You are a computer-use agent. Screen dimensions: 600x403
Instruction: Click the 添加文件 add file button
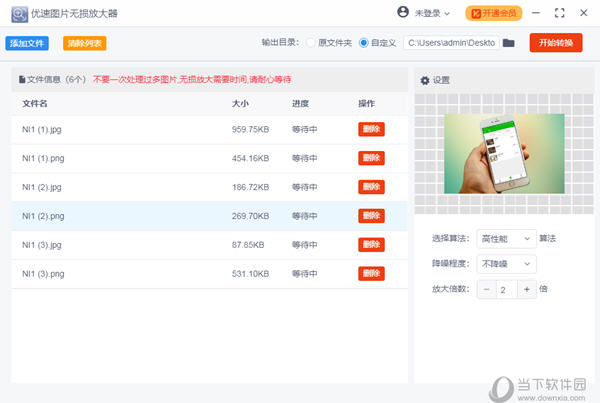(x=27, y=43)
